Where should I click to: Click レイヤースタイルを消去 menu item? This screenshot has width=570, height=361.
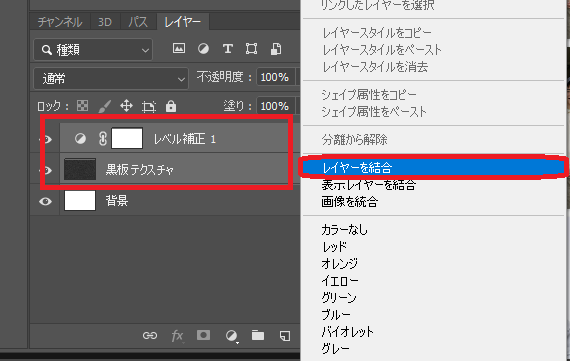375,67
